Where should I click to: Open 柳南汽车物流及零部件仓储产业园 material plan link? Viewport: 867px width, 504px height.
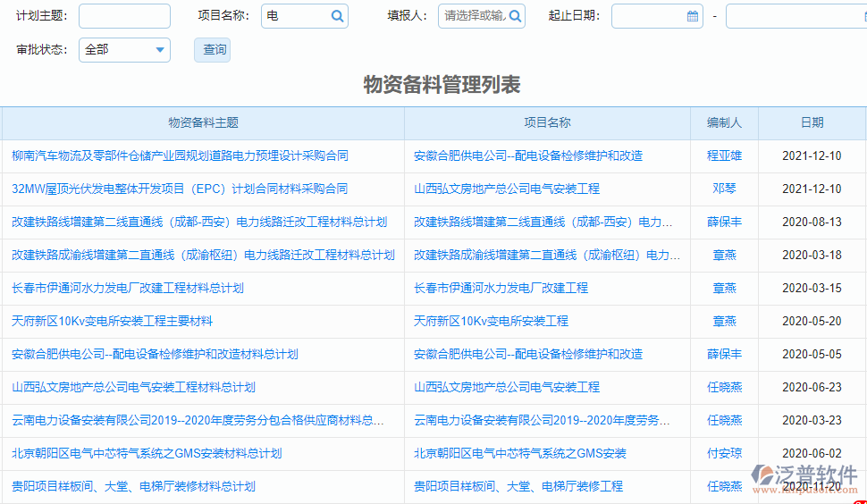click(180, 155)
